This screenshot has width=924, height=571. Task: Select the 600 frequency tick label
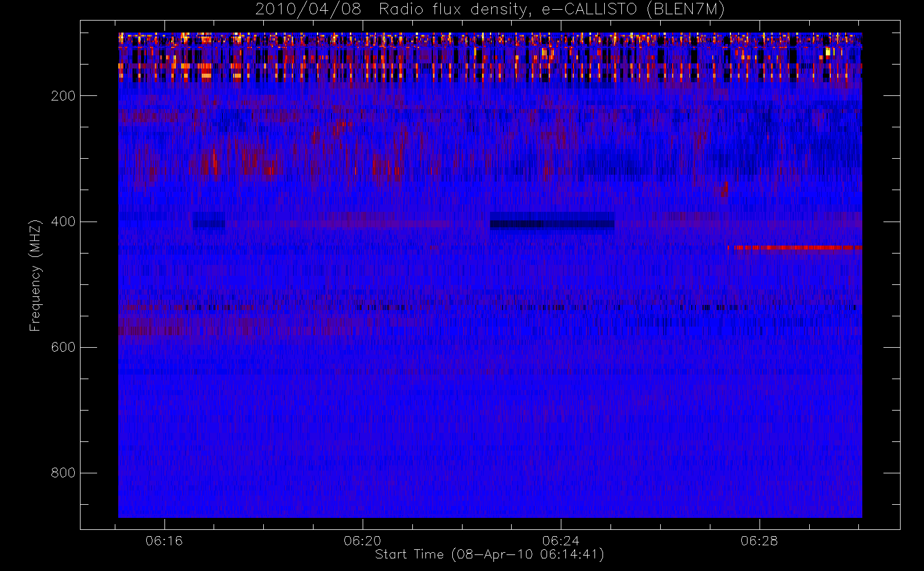(63, 347)
